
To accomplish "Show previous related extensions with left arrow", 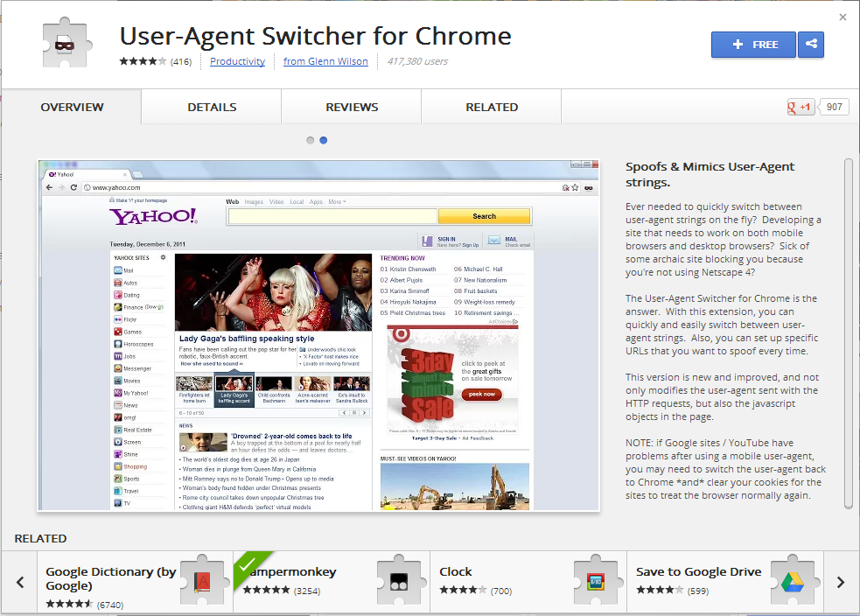I will pyautogui.click(x=20, y=582).
